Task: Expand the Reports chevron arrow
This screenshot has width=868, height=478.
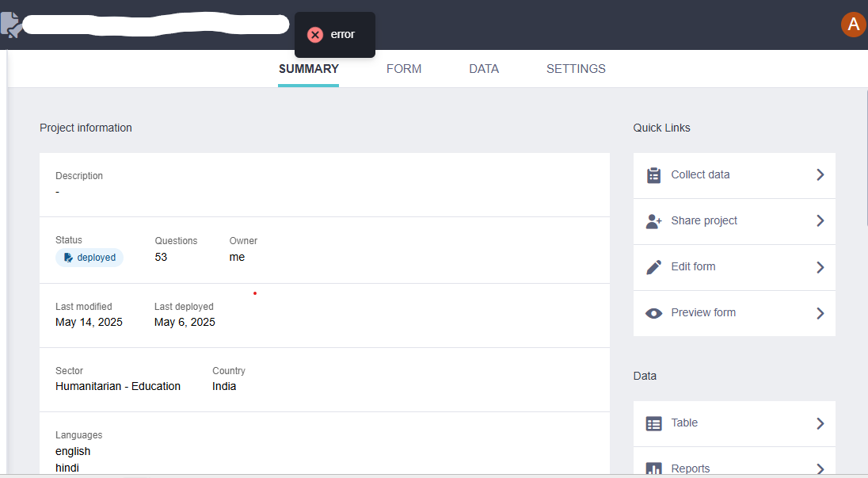Action: (820, 469)
